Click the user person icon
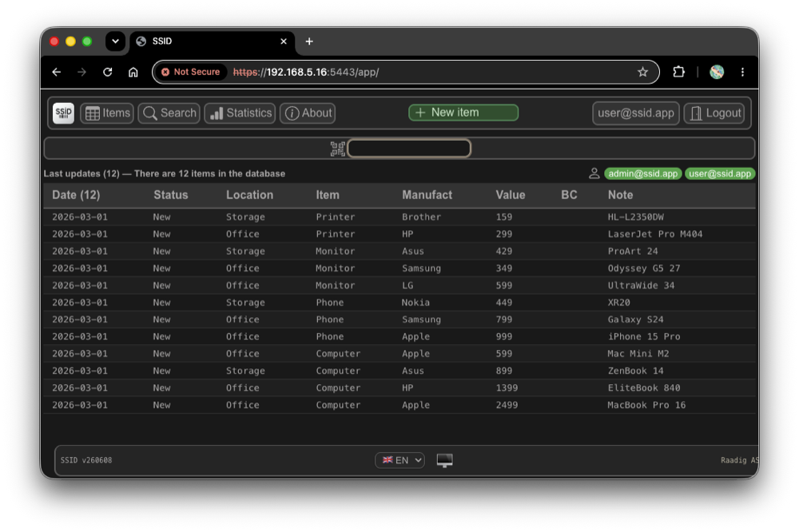 pos(594,174)
